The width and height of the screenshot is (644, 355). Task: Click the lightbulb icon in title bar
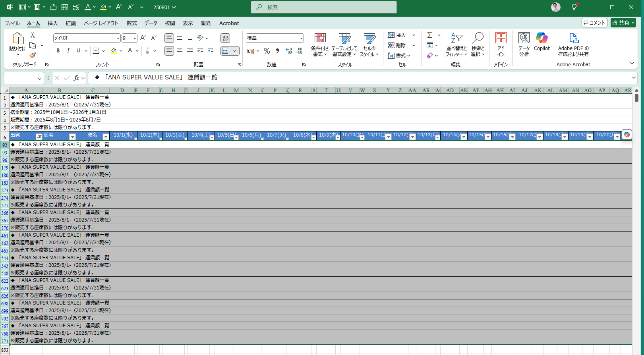[x=574, y=7]
